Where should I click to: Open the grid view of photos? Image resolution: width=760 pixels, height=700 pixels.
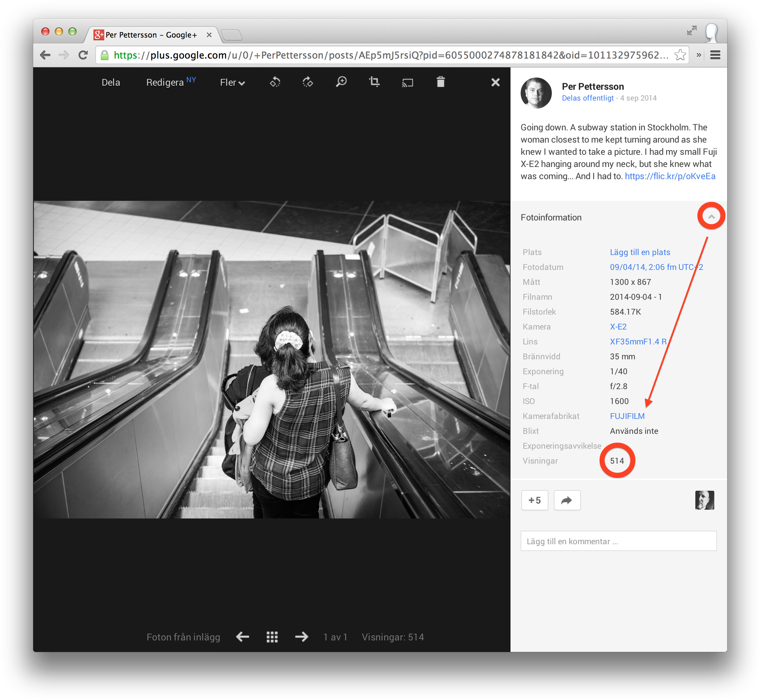pos(272,637)
